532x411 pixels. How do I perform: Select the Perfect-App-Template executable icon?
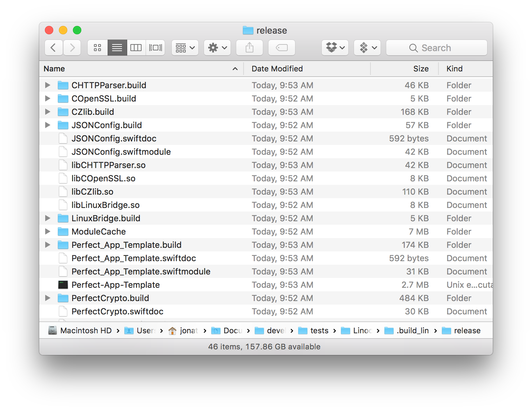point(63,285)
